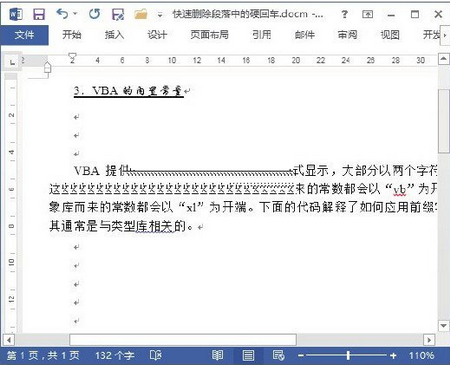The width and height of the screenshot is (450, 365).
Task: Click the horizontal scrollbar thumb
Action: [183, 340]
